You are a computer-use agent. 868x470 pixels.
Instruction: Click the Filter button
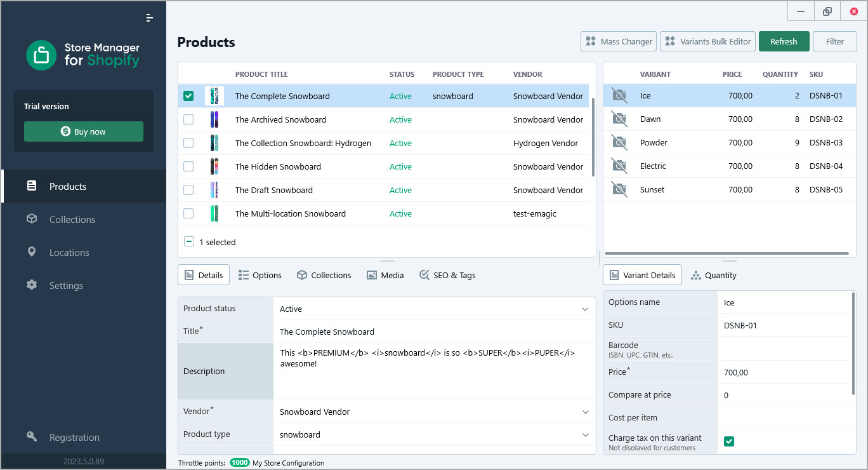[x=835, y=41]
